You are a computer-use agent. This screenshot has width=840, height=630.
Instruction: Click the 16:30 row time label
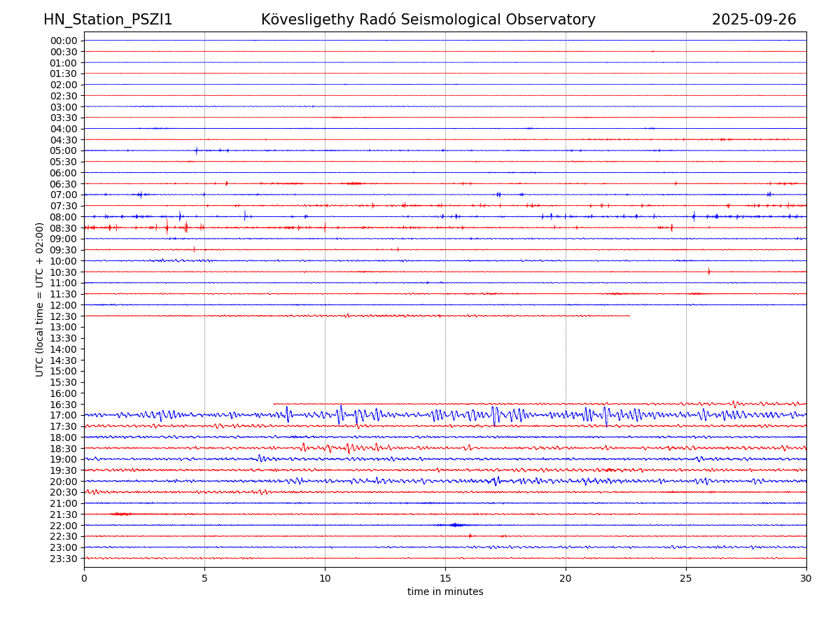(64, 405)
